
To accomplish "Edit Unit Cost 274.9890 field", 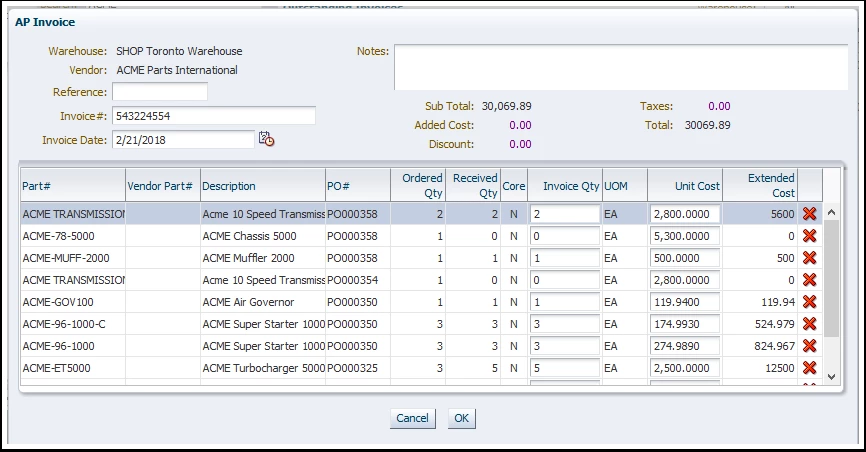I will (685, 346).
